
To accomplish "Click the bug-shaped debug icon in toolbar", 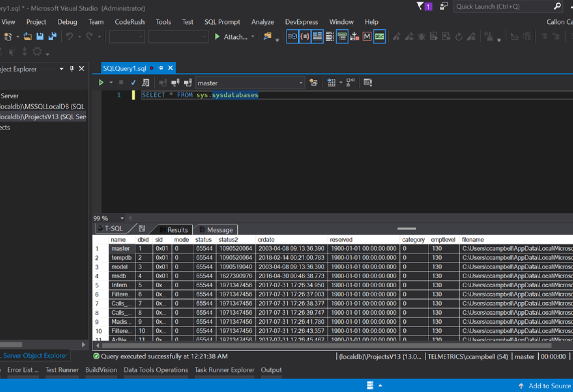I will click(422, 36).
